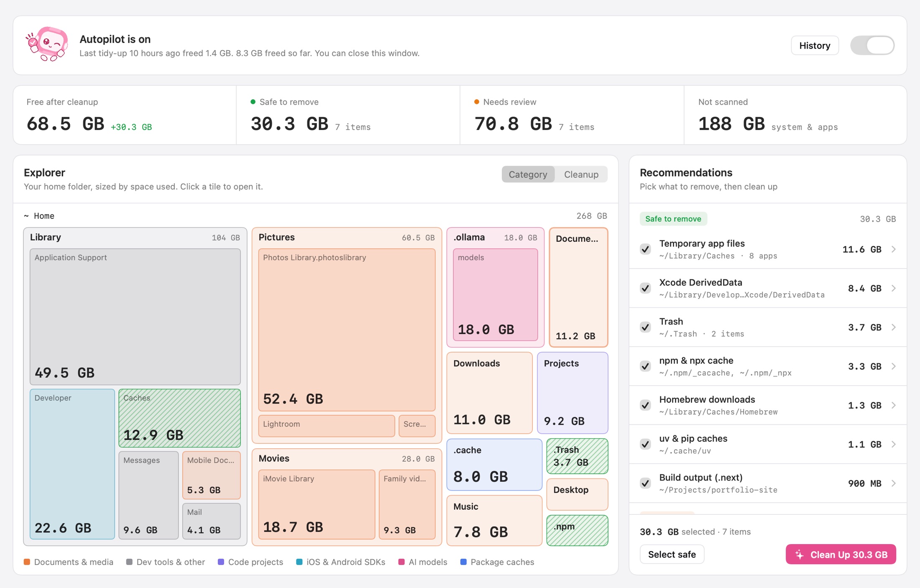Open the .cache 8.0 GB tile
This screenshot has width=920, height=588.
coord(494,465)
